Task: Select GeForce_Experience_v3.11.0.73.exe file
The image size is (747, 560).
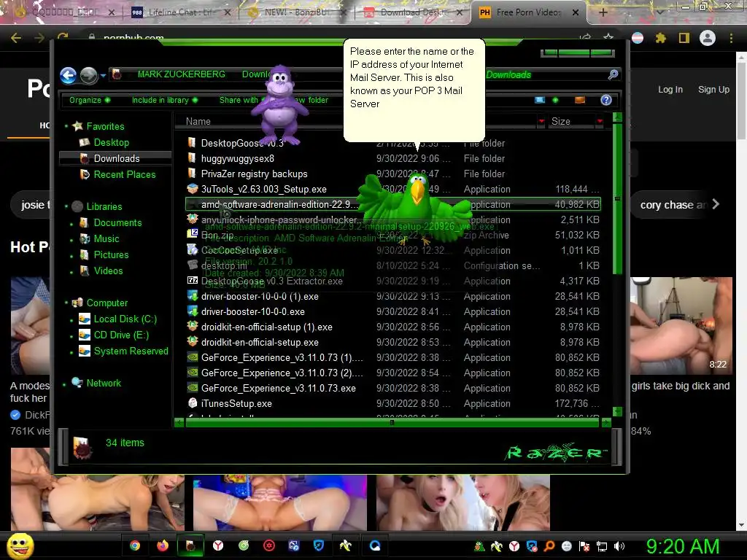Action: coord(278,388)
